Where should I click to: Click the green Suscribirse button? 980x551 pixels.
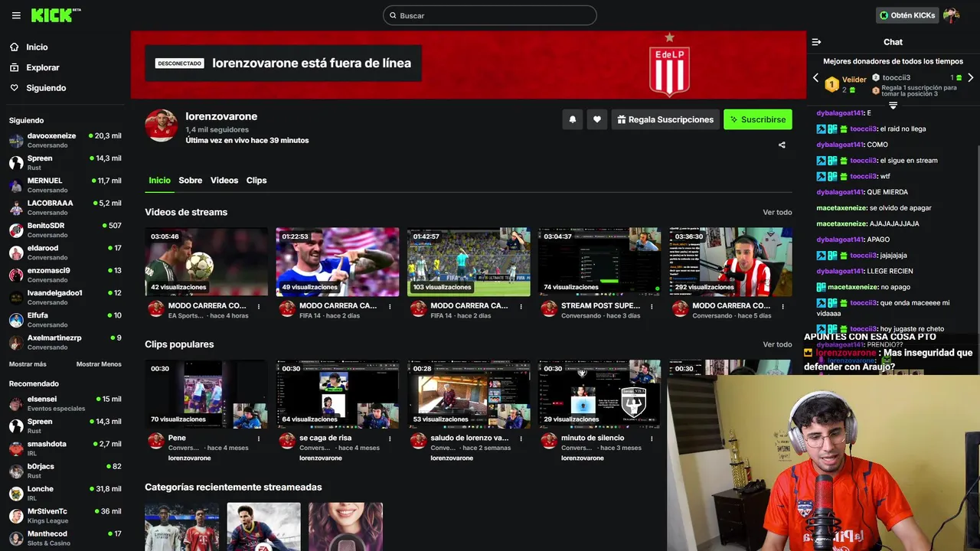point(758,119)
